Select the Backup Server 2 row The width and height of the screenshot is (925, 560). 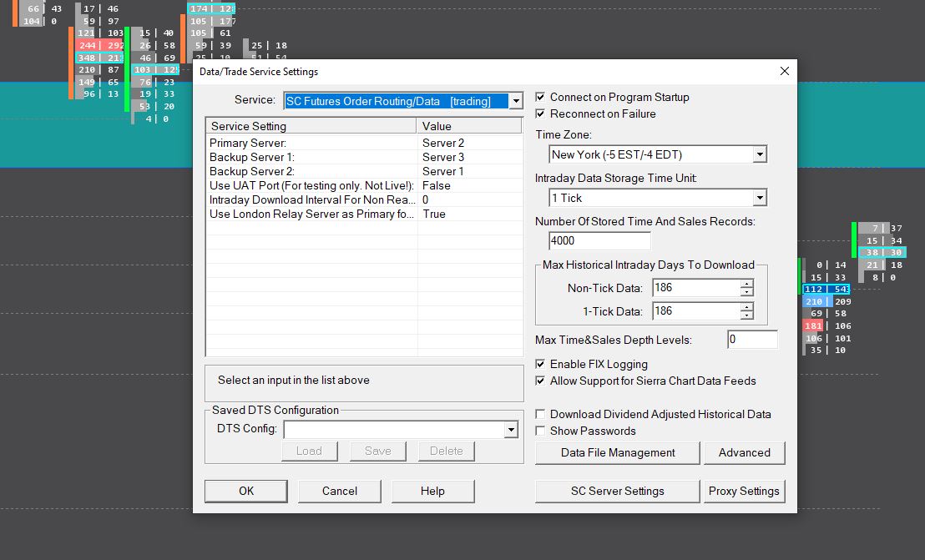365,171
